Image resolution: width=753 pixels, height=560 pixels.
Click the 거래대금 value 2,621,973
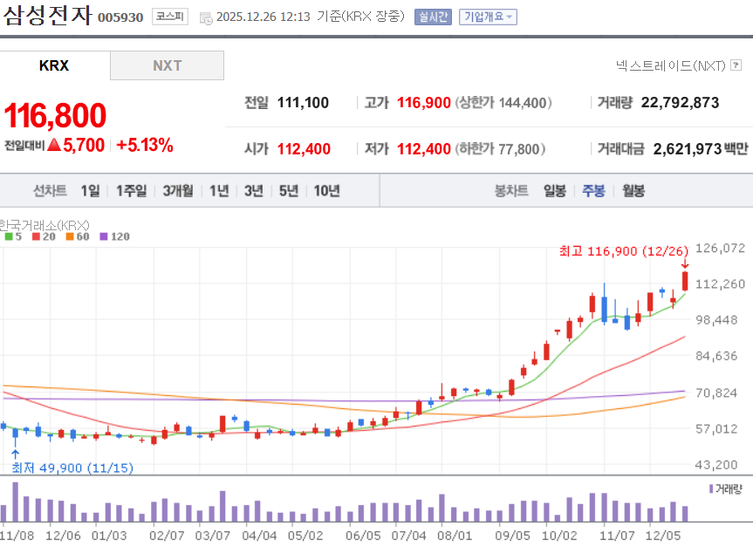[x=688, y=149]
